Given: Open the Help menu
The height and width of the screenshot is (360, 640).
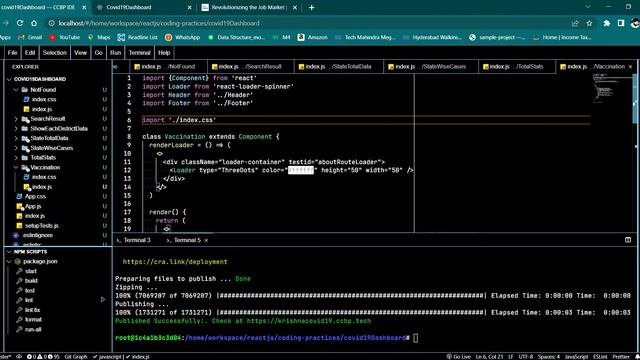Looking at the screenshot, I should click(x=164, y=53).
